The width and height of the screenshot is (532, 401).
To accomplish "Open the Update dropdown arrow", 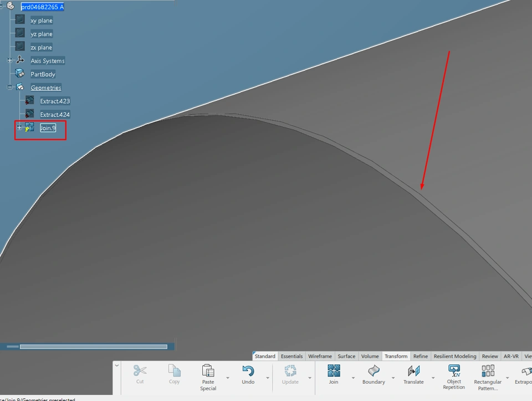I will coord(310,378).
